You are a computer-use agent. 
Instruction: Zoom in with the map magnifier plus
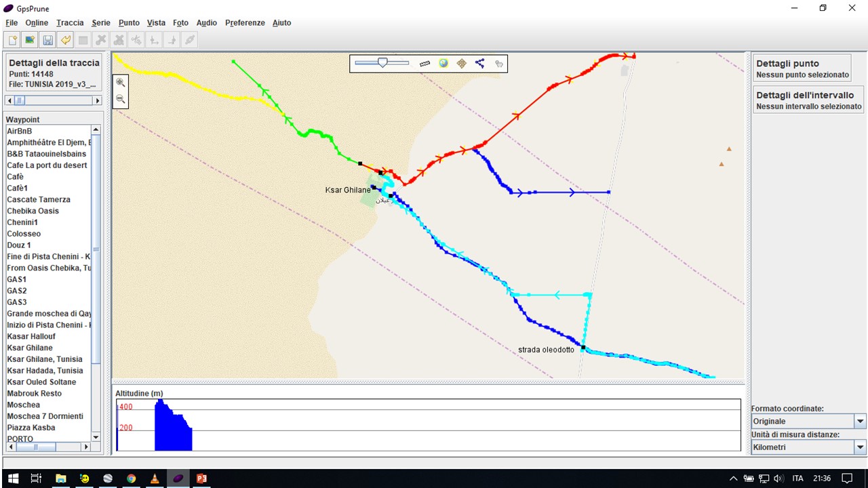click(120, 83)
